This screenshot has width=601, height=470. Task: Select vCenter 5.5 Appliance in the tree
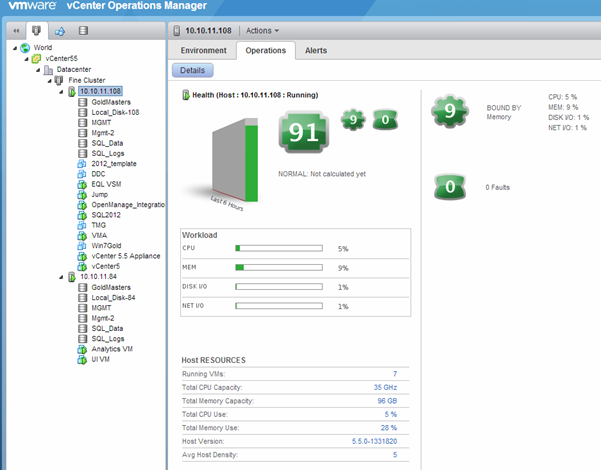point(123,256)
